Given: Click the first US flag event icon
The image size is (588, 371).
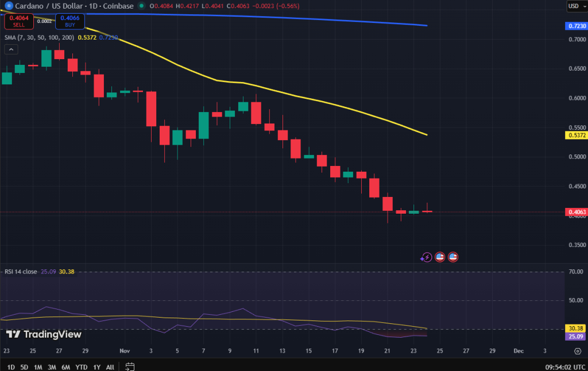Looking at the screenshot, I should click(x=440, y=257).
